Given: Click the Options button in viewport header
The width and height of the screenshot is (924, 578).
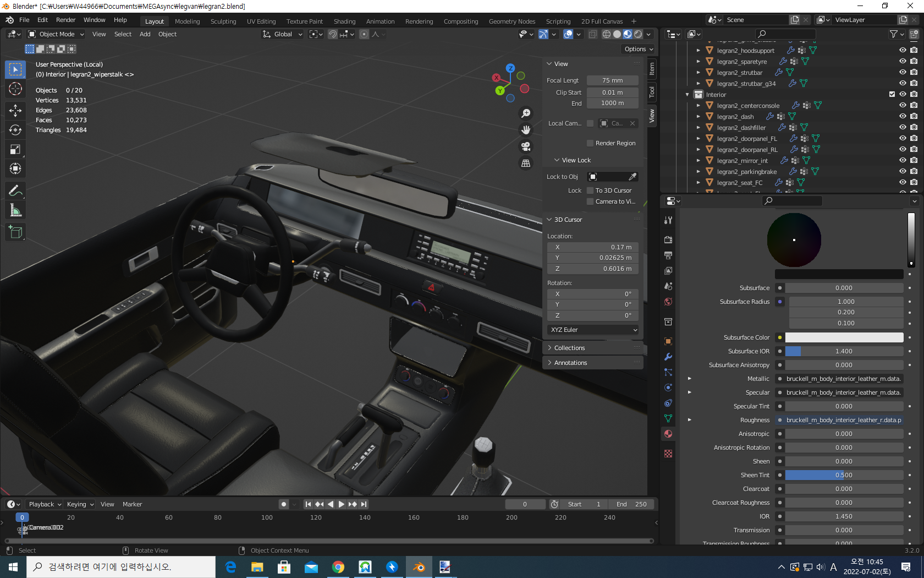Looking at the screenshot, I should coord(639,49).
